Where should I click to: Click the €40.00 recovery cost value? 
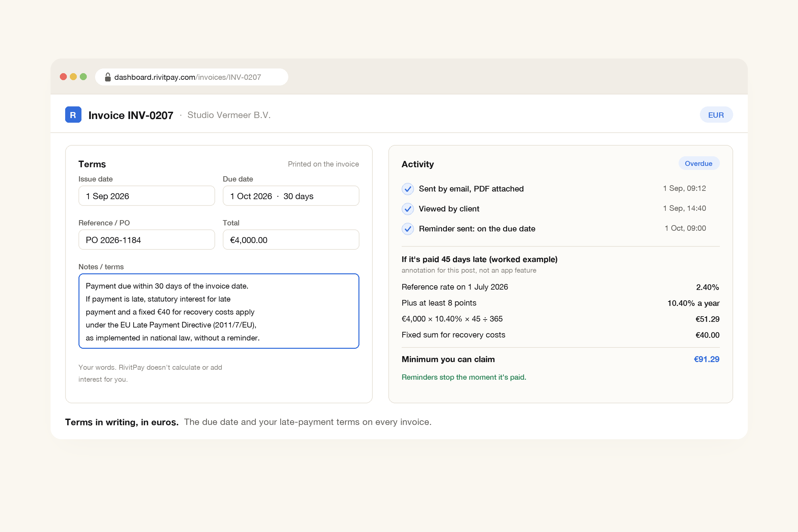708,335
